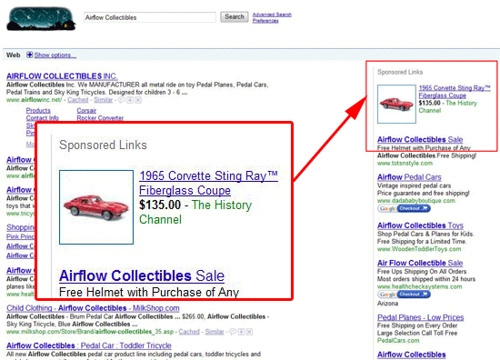This screenshot has height=360, width=500.
Task: Open the Rocker Converter sitelink
Action: coord(100,118)
